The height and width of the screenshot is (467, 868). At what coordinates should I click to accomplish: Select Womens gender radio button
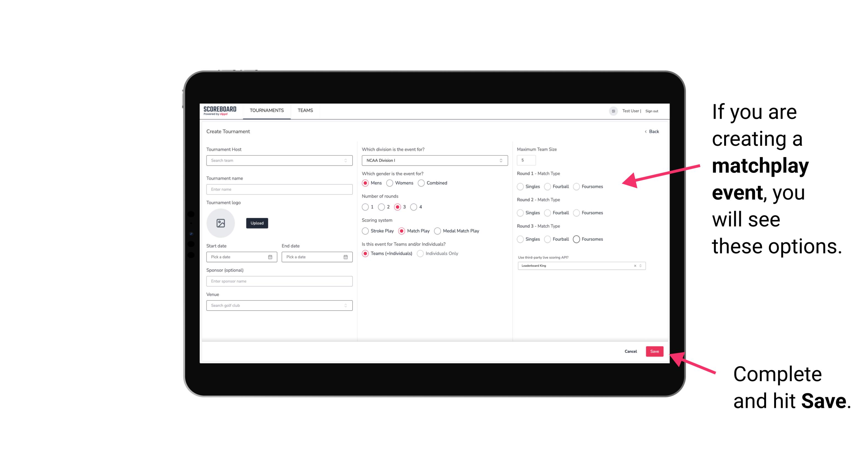[x=391, y=183]
